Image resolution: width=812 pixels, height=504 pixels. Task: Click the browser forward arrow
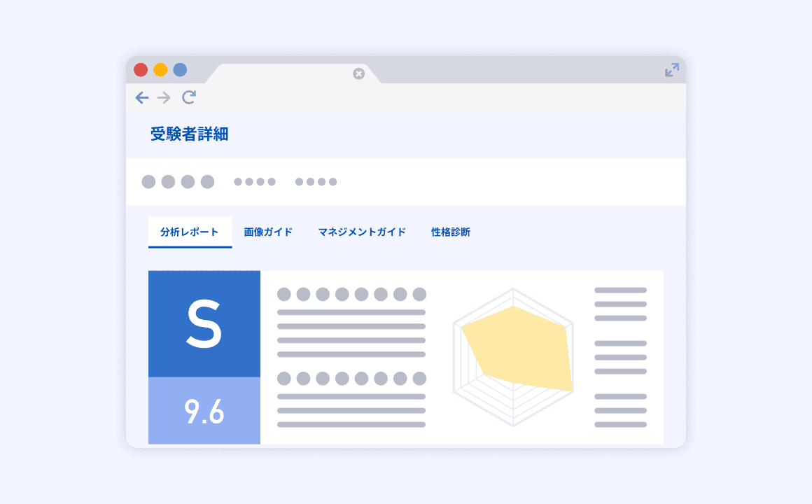point(164,98)
